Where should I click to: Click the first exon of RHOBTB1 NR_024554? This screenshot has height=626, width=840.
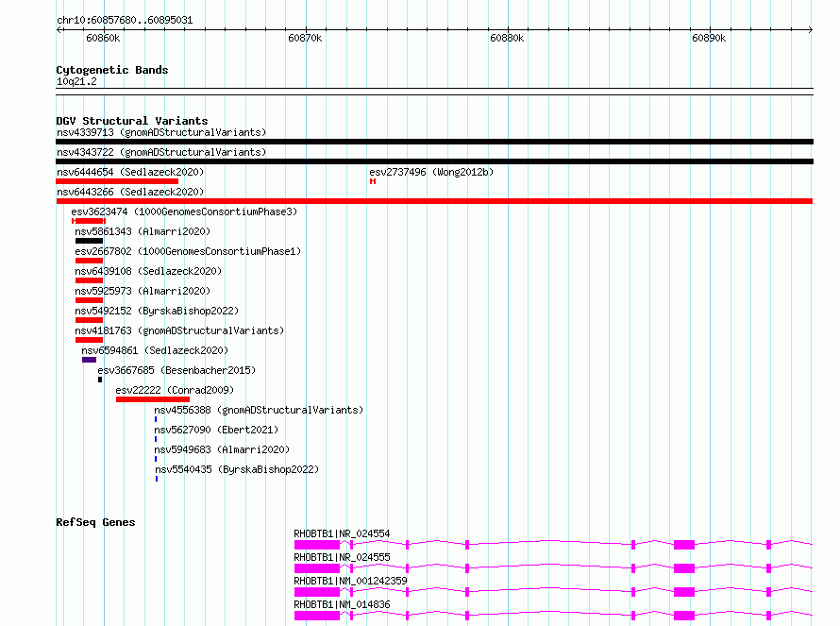coord(317,545)
